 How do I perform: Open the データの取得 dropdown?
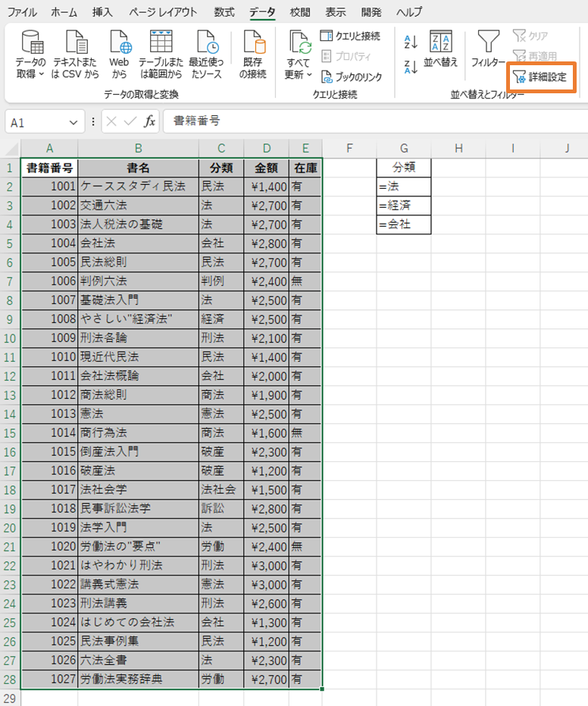(x=30, y=55)
